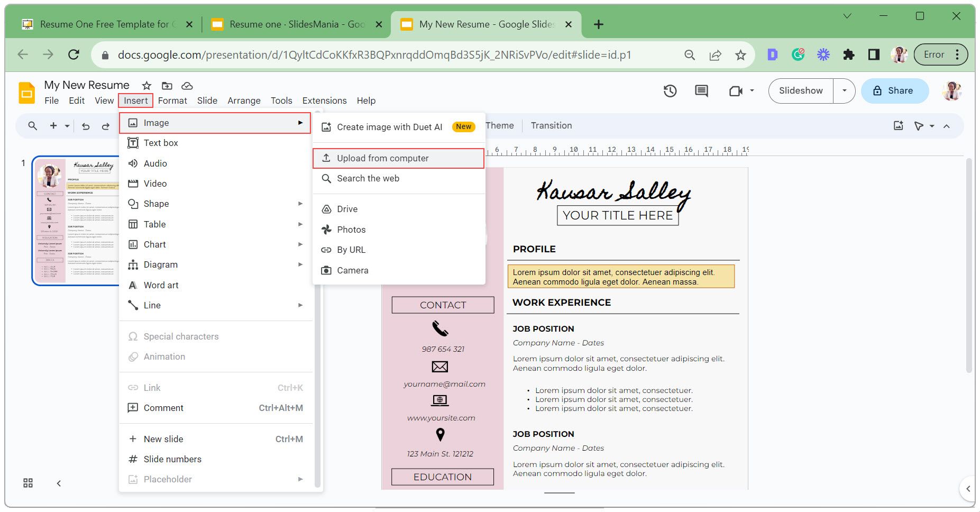Click the search menus magnifier icon
The width and height of the screenshot is (980, 512).
[x=33, y=126]
